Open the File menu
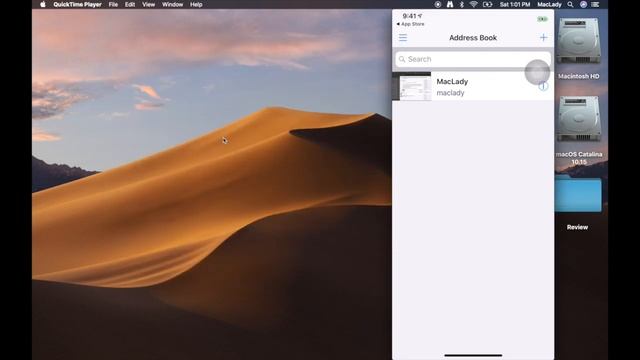640x360 pixels. pos(113,4)
